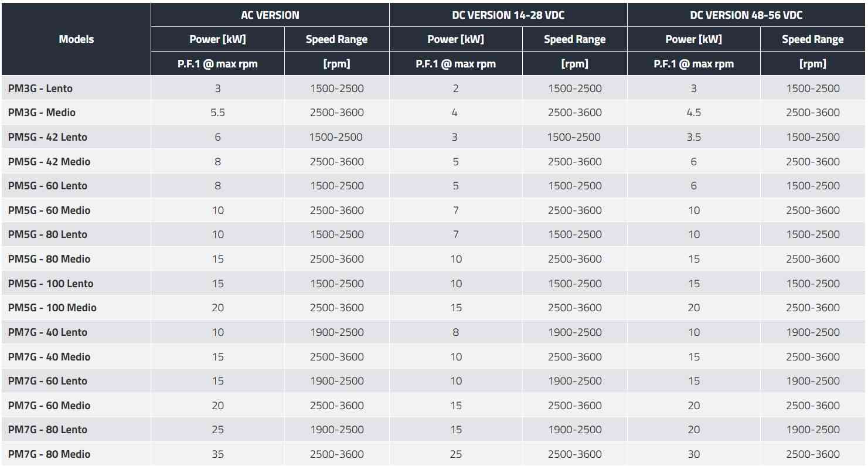Select P.F.1 @ max rpm under DC 14-28 VDC
This screenshot has width=868, height=466.
tap(455, 64)
